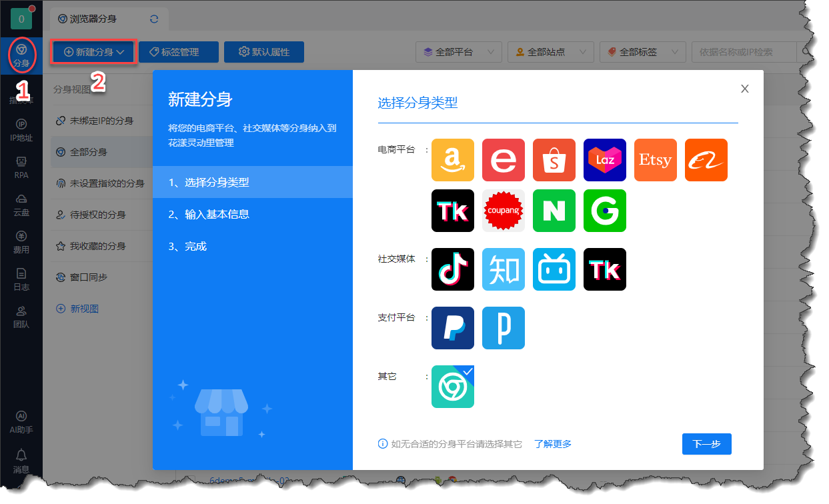The width and height of the screenshot is (829, 504).
Task: Pick the Tk icon in the 电商平台 group
Action: coord(453,211)
